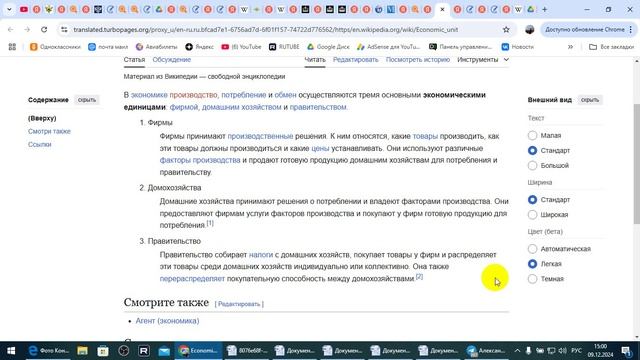The height and width of the screenshot is (360, 640).
Task: Follow the факторы производства link
Action: click(x=200, y=160)
